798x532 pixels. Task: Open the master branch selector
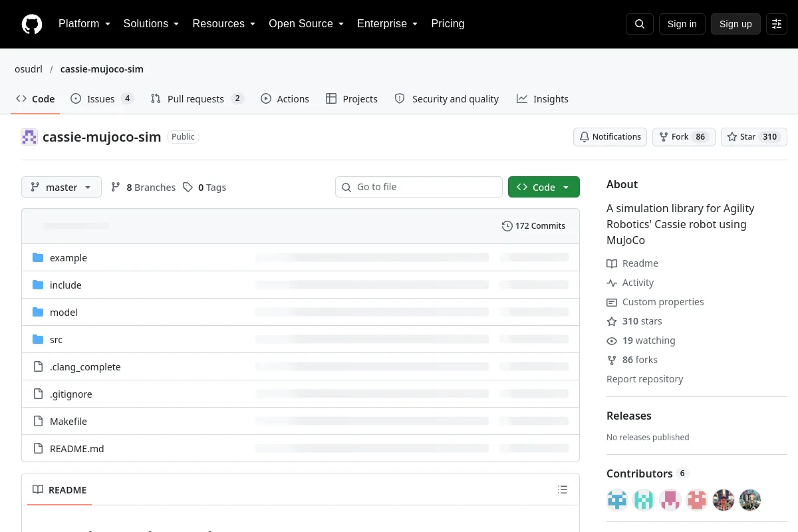coord(61,187)
